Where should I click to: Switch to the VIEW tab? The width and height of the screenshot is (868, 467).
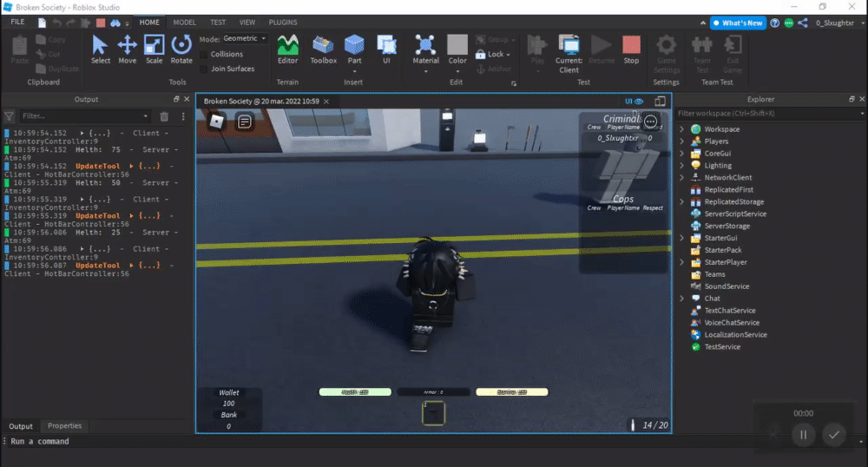(247, 22)
